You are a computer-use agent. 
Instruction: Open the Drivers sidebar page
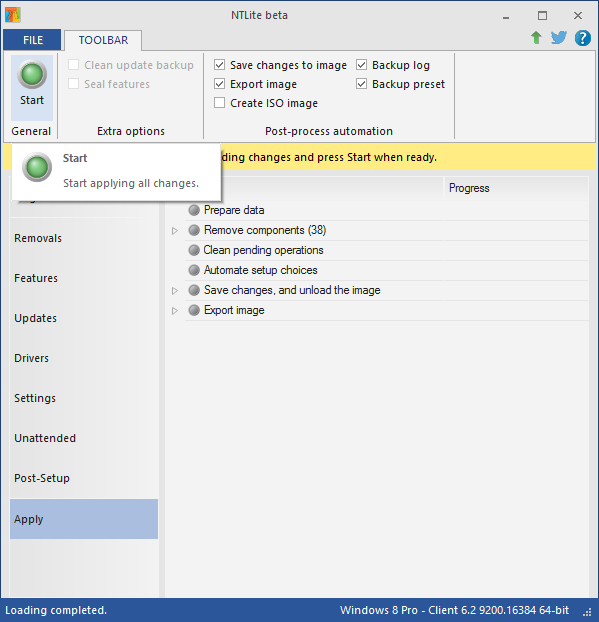click(84, 358)
